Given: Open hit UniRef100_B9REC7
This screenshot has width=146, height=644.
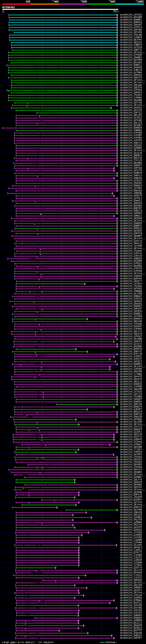Looking at the screenshot, I should pos(131,65).
